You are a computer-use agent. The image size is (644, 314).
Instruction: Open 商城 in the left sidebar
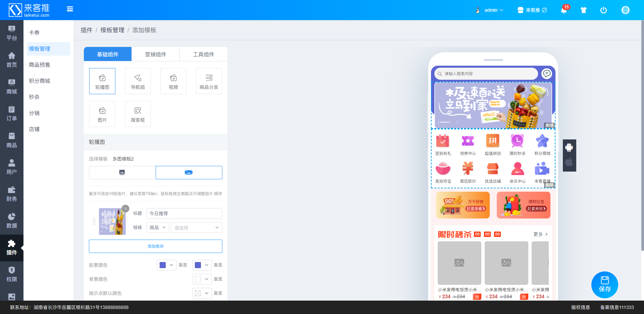coord(12,87)
